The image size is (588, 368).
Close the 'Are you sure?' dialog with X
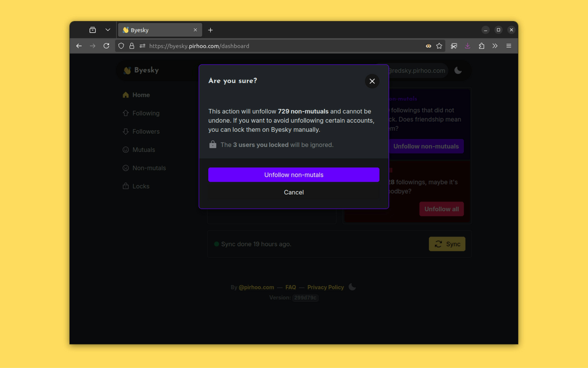[372, 81]
